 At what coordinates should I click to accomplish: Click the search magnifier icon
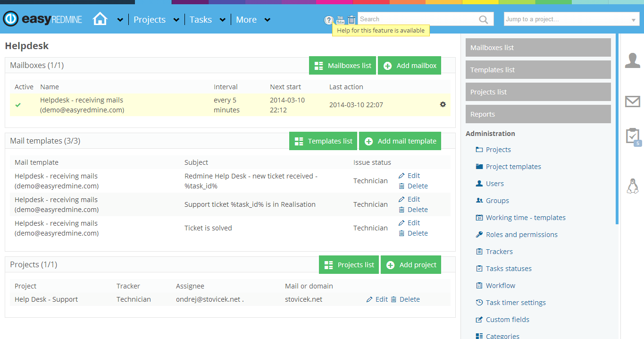point(484,19)
